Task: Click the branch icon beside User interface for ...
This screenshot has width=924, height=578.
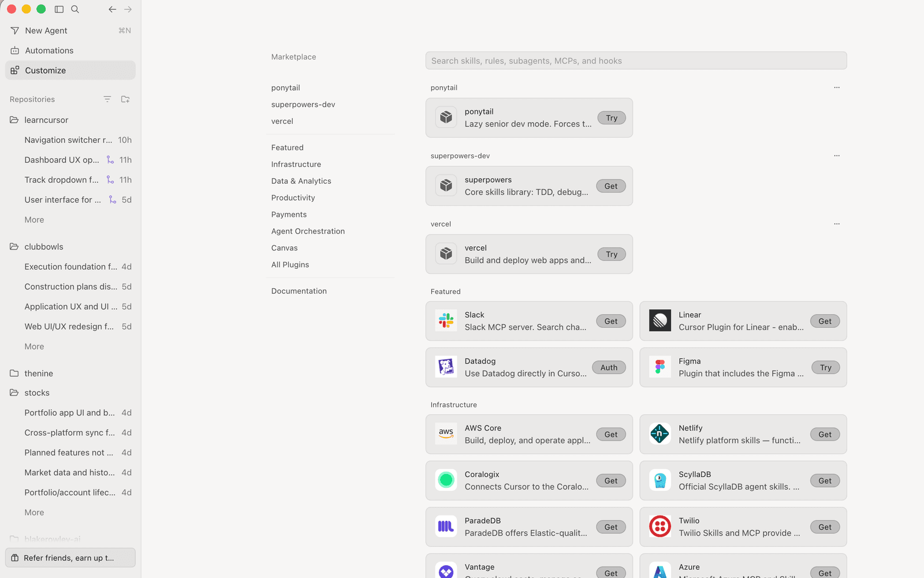Action: [113, 200]
